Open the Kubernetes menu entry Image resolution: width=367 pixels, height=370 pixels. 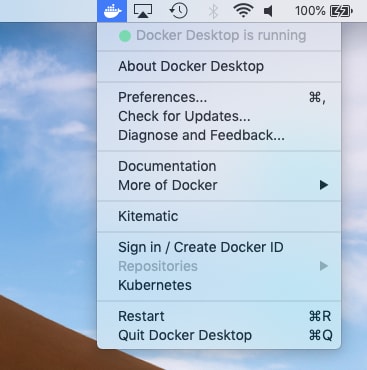pos(219,285)
